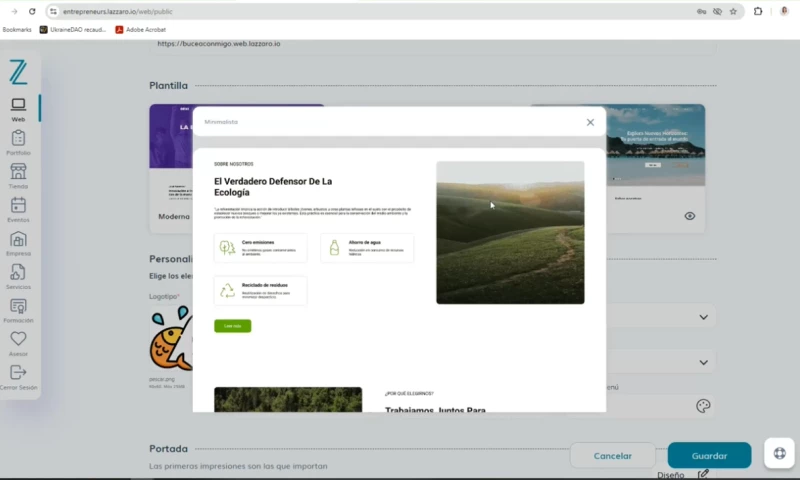
Task: Click the Cancelar button
Action: coord(613,456)
